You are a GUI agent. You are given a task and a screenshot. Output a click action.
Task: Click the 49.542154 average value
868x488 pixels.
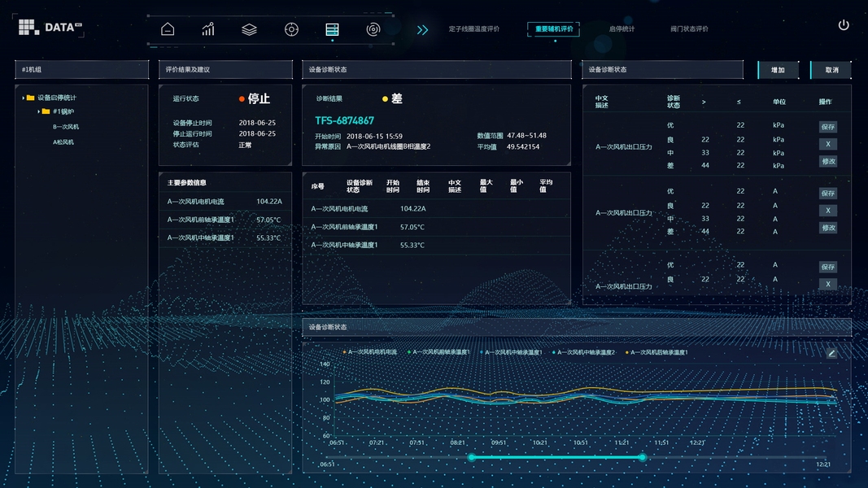(x=522, y=146)
